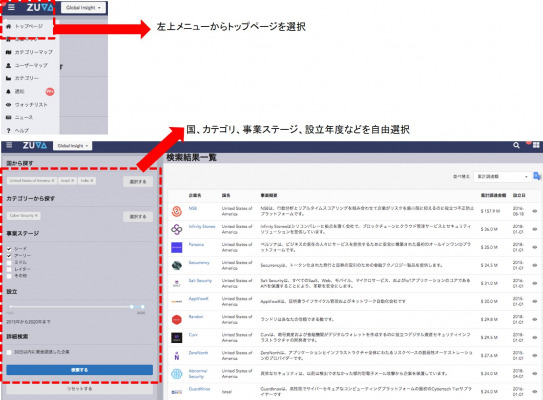Screen dimensions: 543x400
Task: Open the hamburger menu in lower ZUVA header
Action: [x=9, y=145]
